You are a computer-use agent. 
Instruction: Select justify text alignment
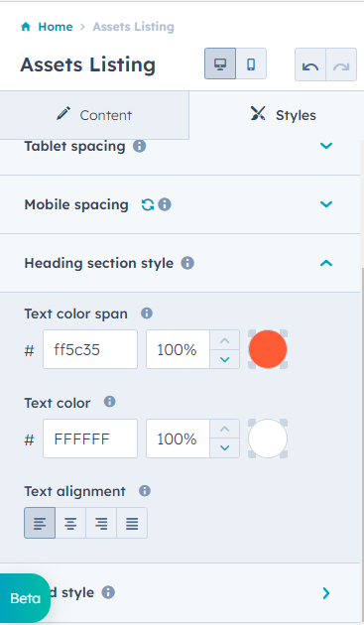132,523
